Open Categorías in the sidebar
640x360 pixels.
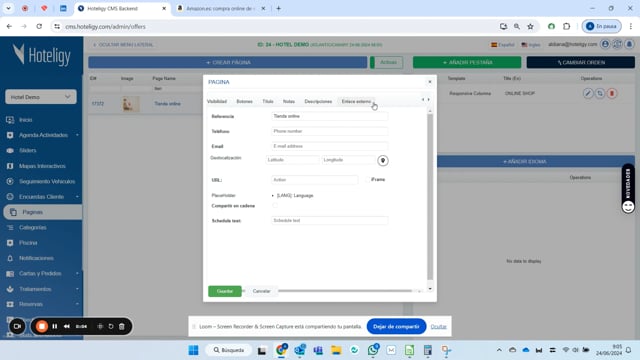coord(33,228)
